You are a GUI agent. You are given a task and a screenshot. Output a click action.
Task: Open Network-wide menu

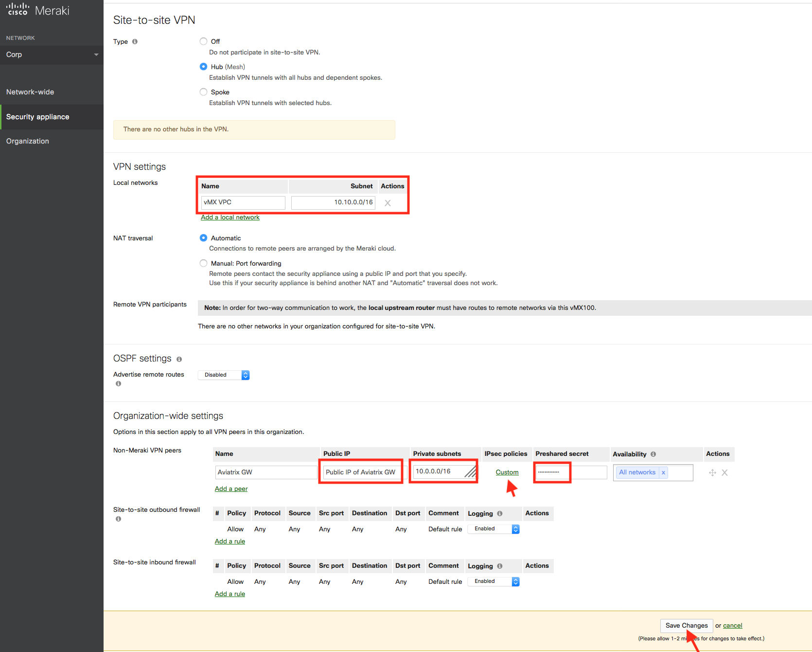pyautogui.click(x=30, y=92)
